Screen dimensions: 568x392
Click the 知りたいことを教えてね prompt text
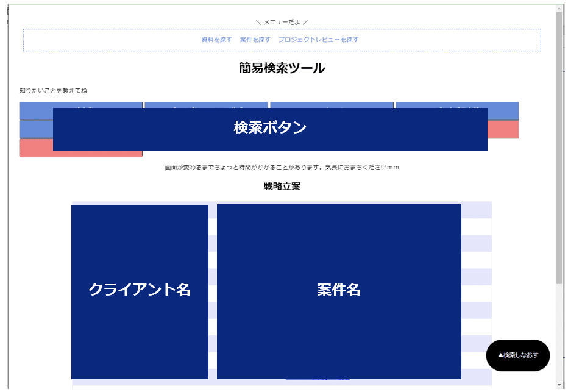(x=53, y=91)
